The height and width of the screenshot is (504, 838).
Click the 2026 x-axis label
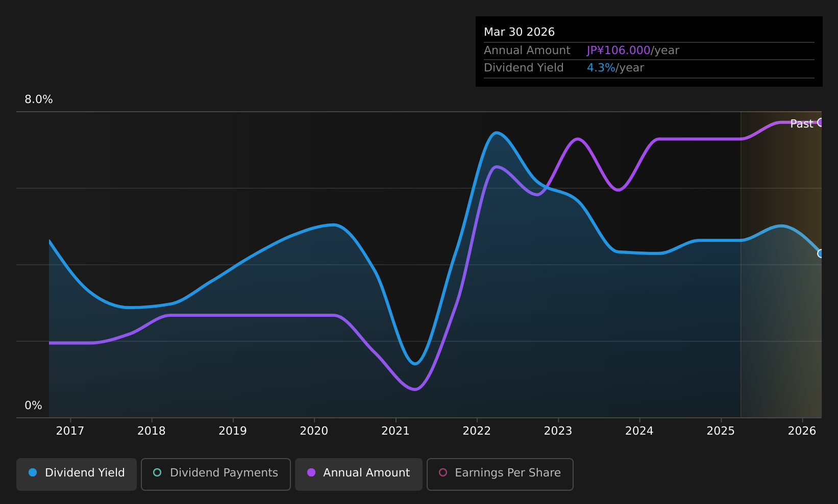click(x=802, y=431)
